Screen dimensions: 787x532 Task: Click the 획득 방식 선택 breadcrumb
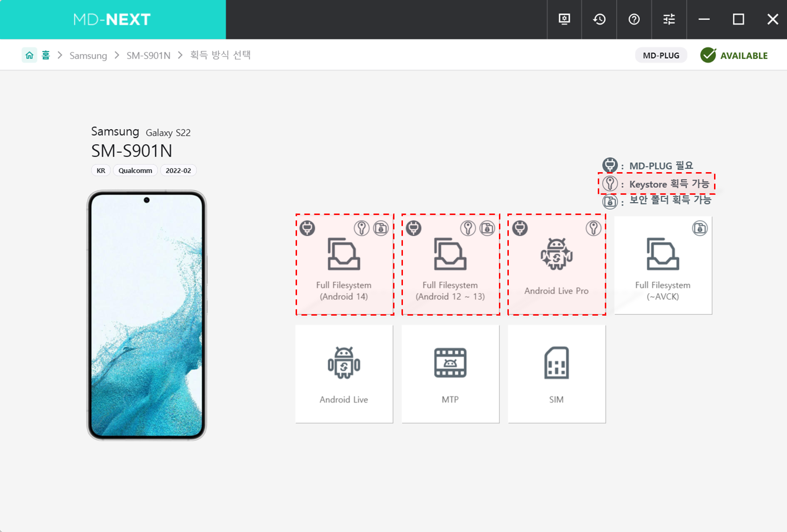point(220,55)
